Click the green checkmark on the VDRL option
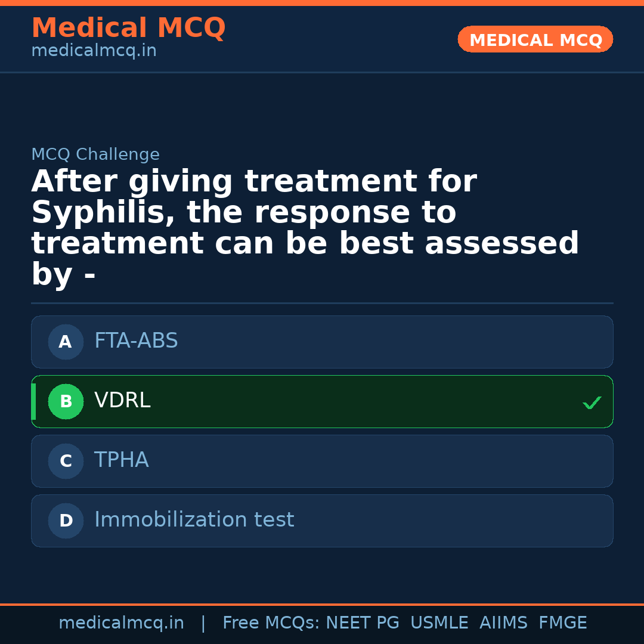 coord(592,403)
